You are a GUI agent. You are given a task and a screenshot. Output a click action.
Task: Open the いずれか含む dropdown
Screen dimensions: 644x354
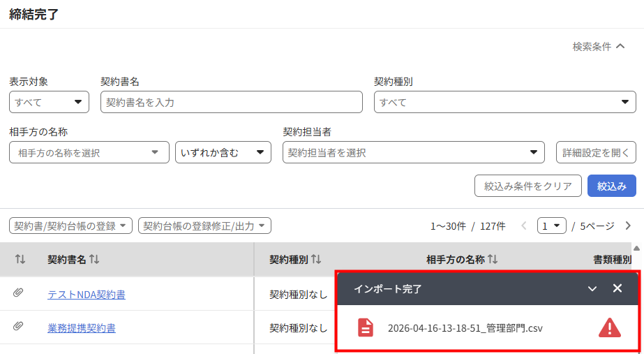click(223, 152)
